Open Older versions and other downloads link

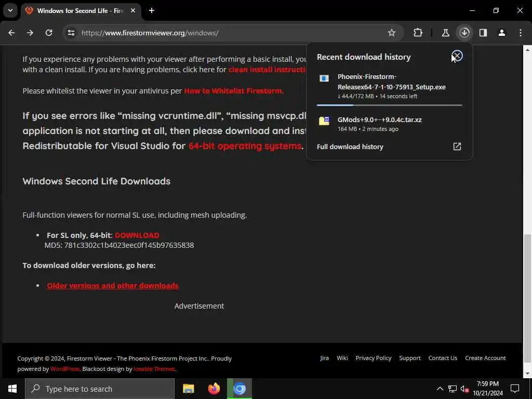pos(113,286)
